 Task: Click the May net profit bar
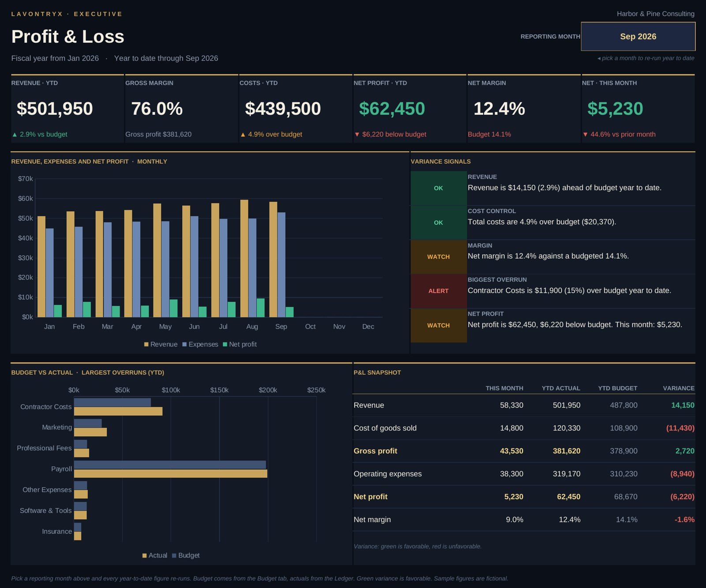173,308
